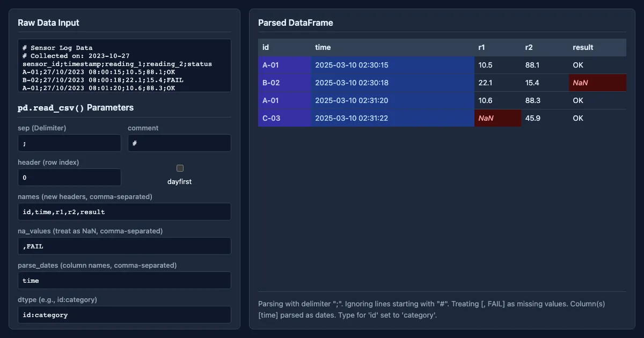Click into the na_values input field

point(125,246)
